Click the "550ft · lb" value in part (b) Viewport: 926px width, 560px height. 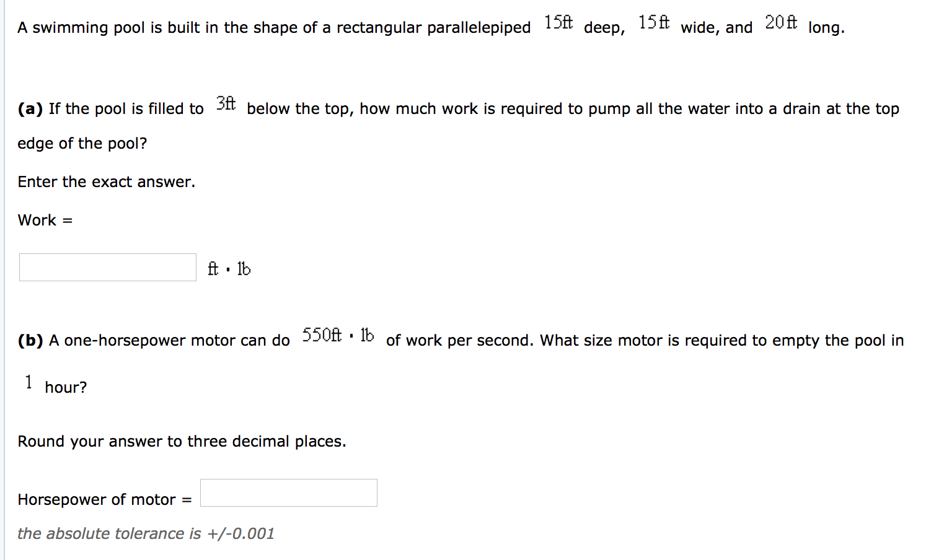337,336
